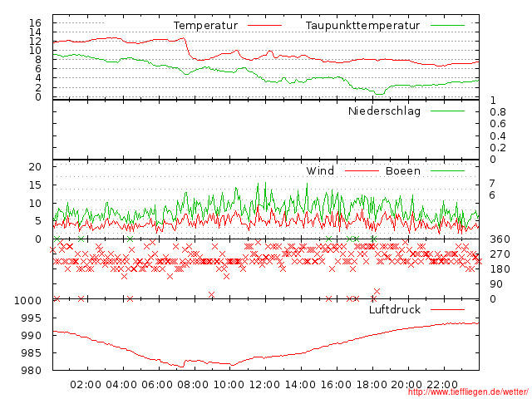Click the 990 pressure axis value
This screenshot has height=399, width=532.
click(31, 336)
